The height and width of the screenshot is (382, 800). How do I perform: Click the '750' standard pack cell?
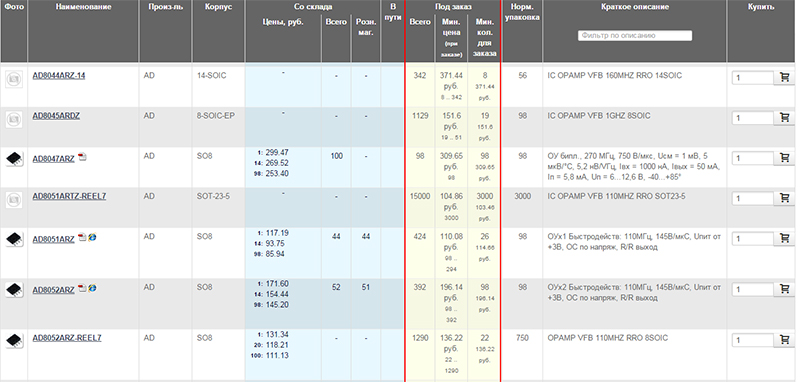coord(522,338)
